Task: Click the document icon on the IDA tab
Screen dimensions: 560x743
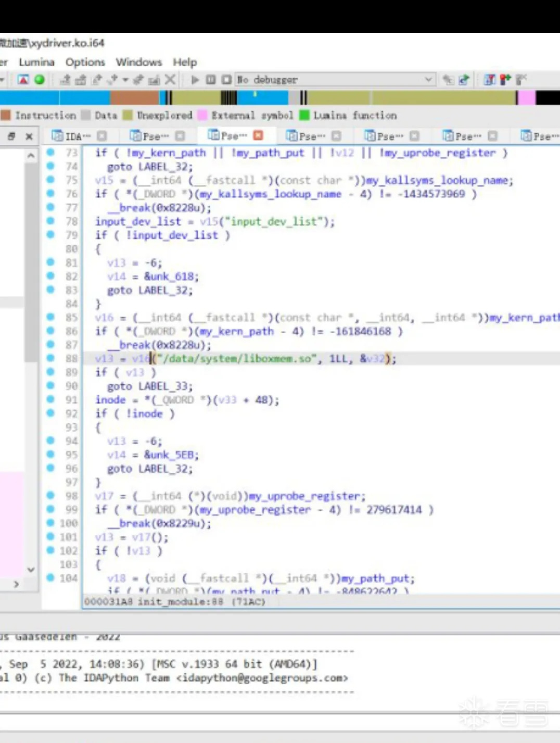Action: (x=57, y=136)
